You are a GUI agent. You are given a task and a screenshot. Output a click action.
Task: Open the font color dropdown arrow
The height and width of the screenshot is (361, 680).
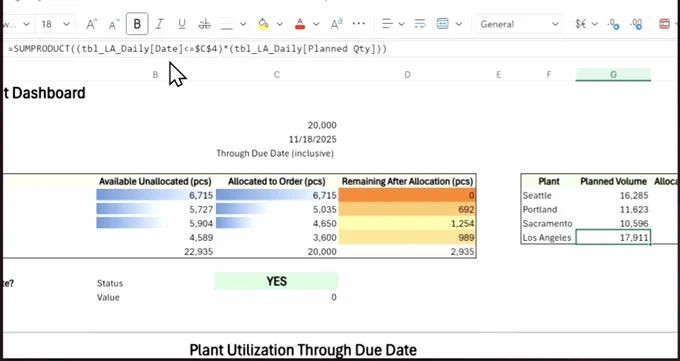pyautogui.click(x=316, y=24)
